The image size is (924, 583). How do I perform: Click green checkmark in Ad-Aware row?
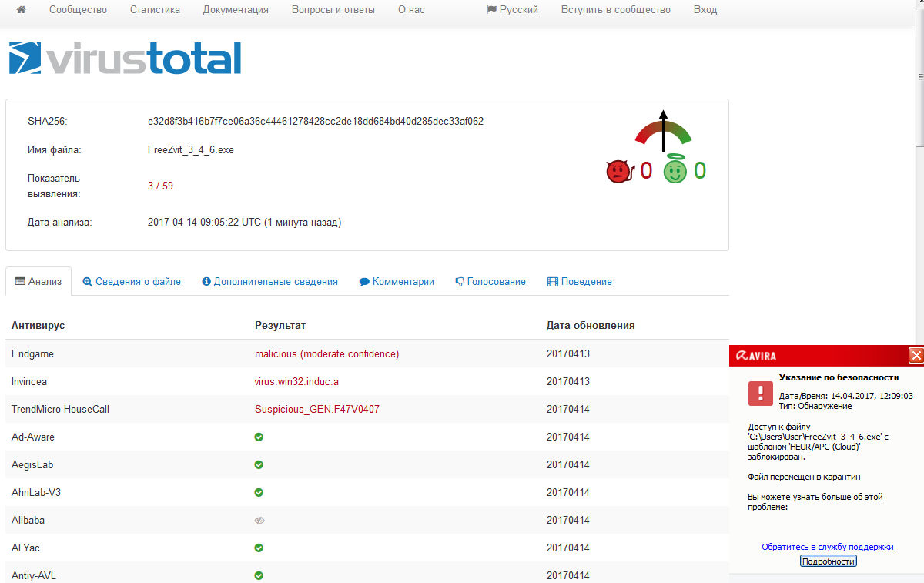point(259,437)
